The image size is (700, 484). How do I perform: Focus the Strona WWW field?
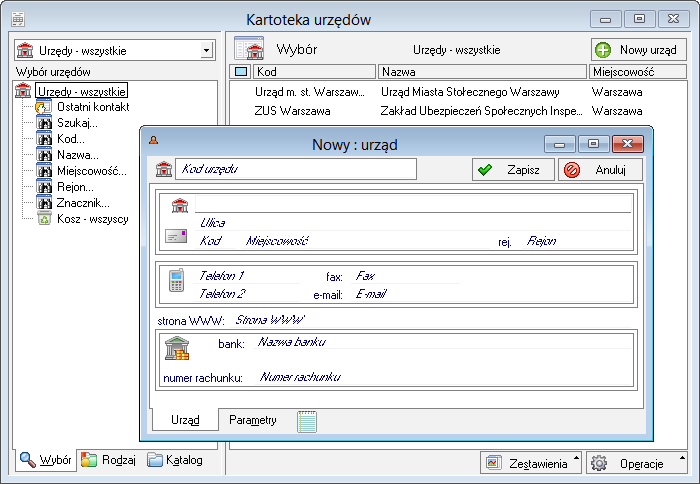(433, 320)
